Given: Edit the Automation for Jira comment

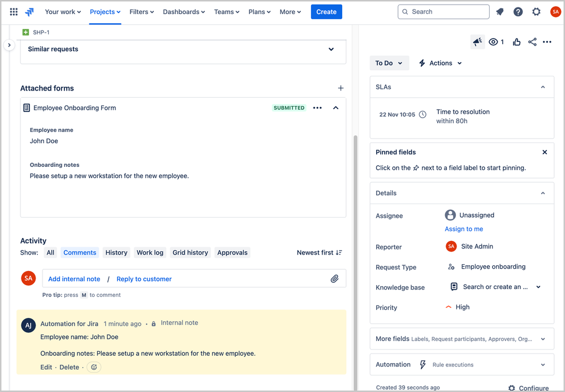Looking at the screenshot, I should click(46, 367).
